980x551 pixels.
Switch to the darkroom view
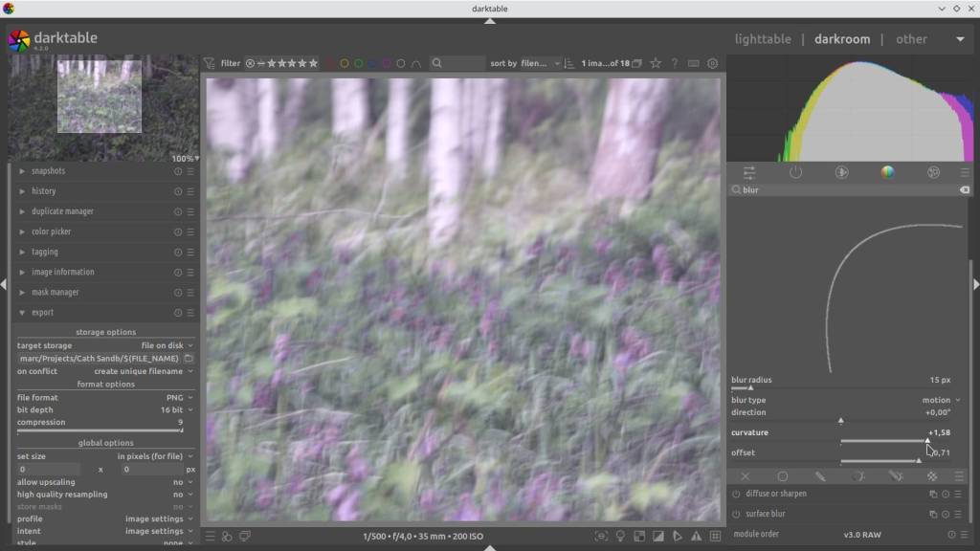842,39
